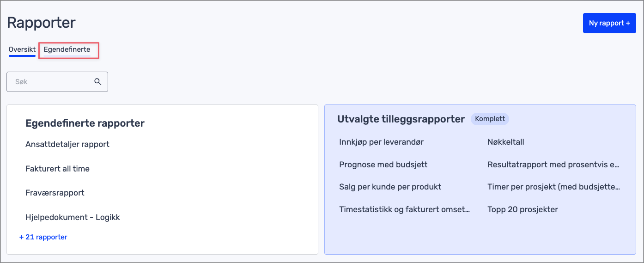Click the Ny rapport + button
The width and height of the screenshot is (644, 263).
(609, 23)
